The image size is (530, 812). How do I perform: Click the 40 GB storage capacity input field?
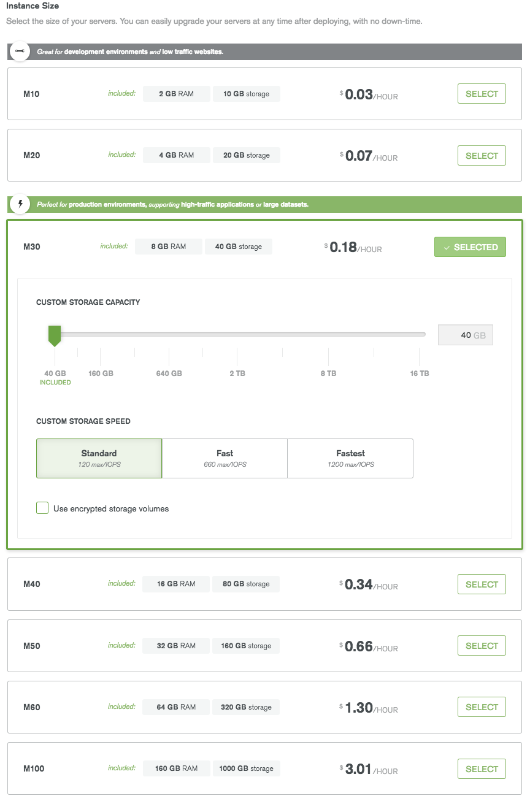[x=466, y=335]
